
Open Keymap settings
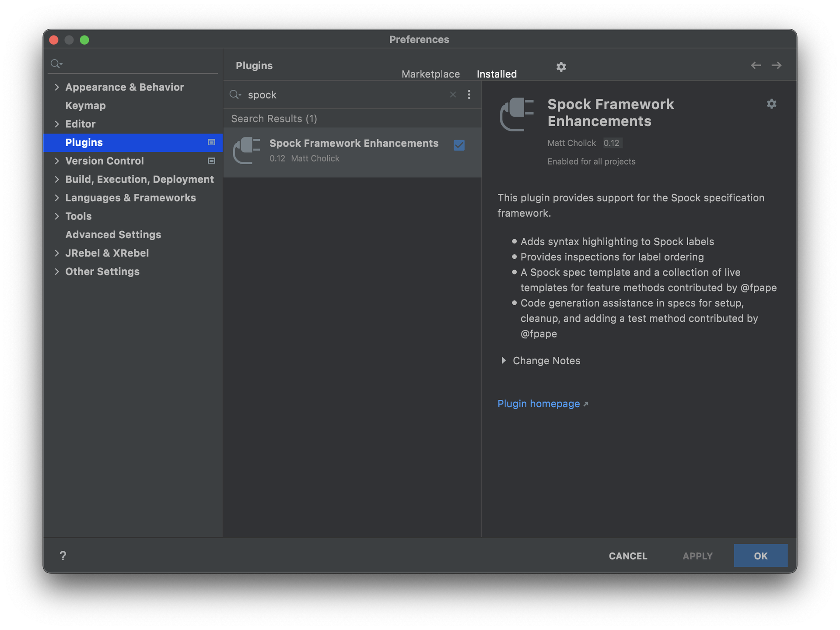point(85,106)
